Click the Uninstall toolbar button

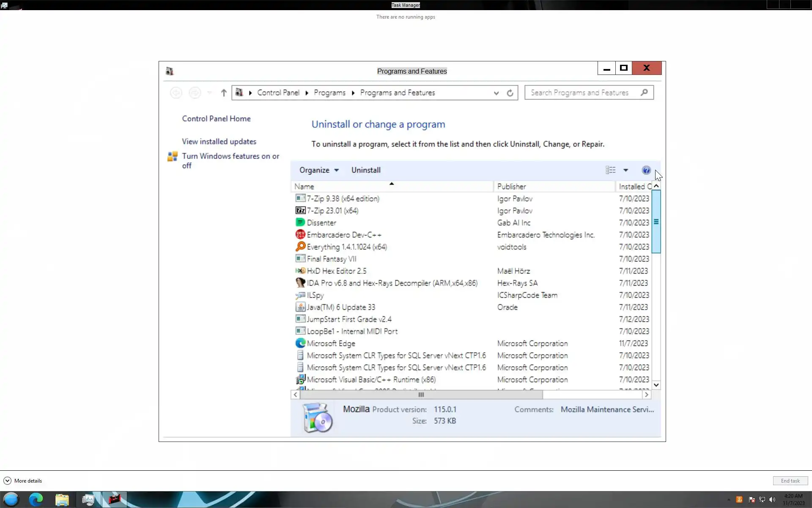point(366,170)
